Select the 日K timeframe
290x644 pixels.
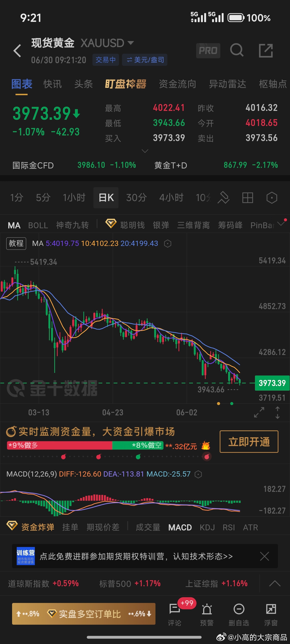106,198
